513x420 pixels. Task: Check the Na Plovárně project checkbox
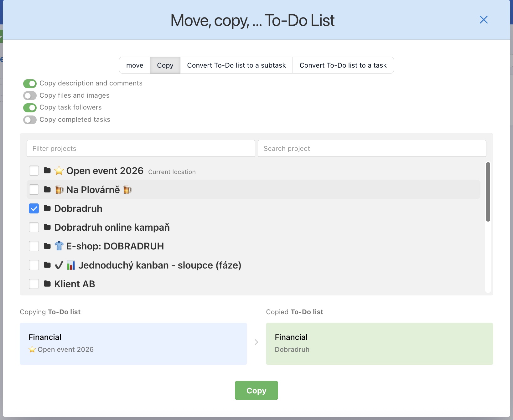click(x=34, y=190)
